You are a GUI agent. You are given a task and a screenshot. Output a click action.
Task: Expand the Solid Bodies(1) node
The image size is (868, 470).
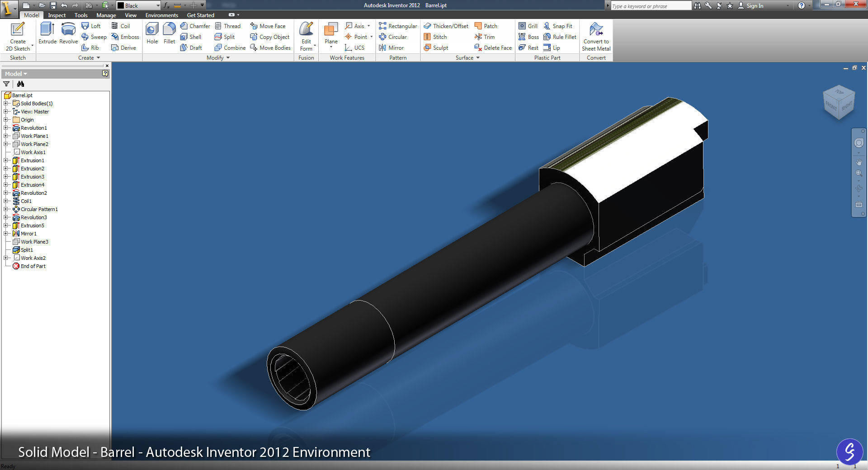point(6,103)
